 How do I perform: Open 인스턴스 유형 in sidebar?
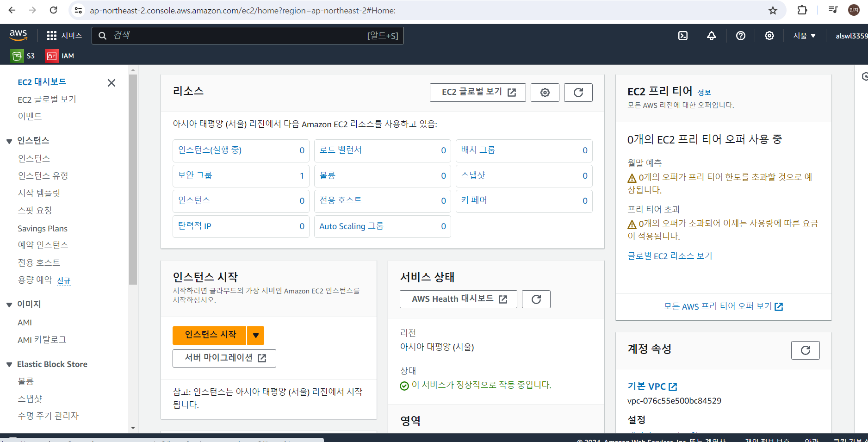point(43,175)
